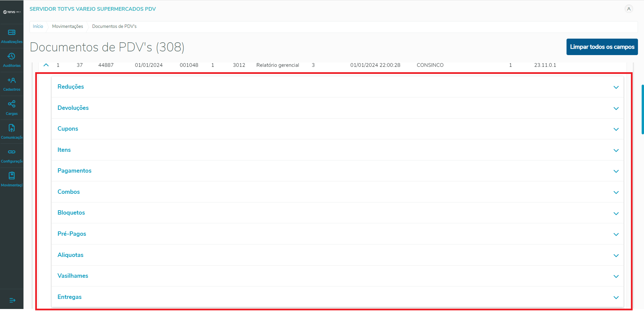
Task: Expand the Pré-Pagos section chevron
Action: (616, 234)
